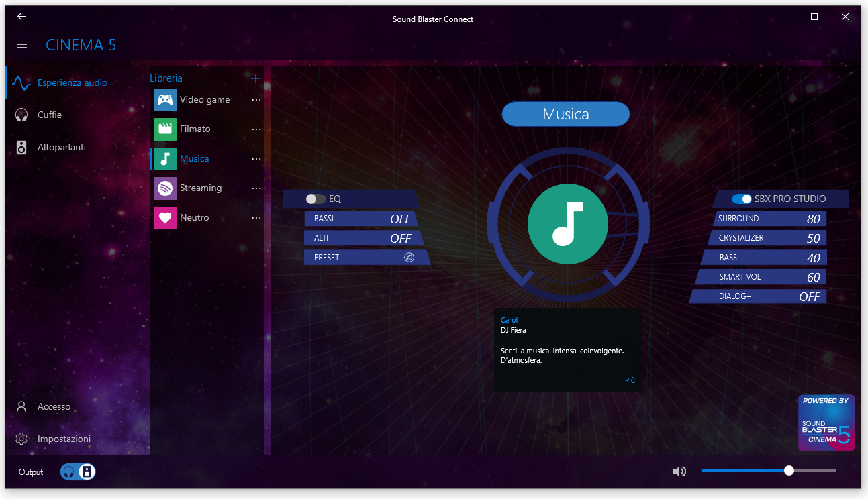
Task: Open options for Neutro profile
Action: (256, 218)
